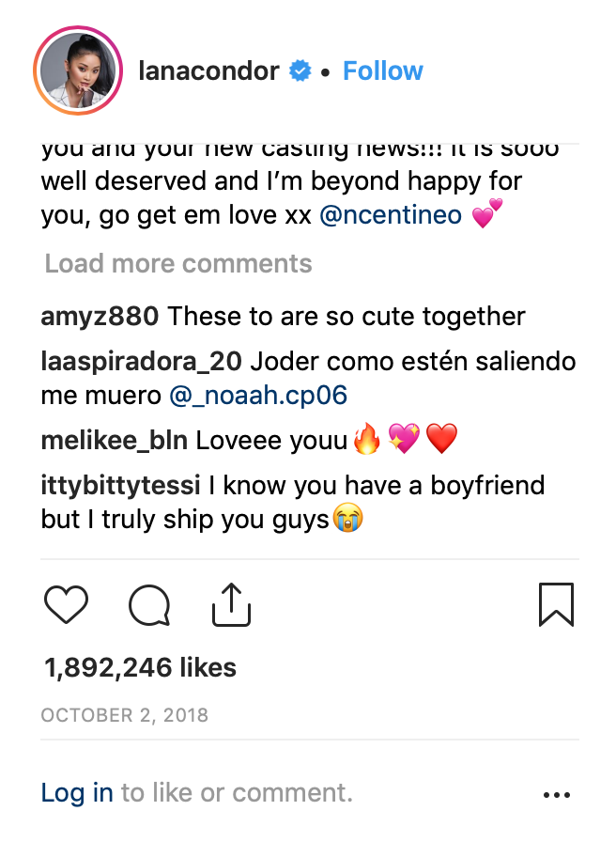Open the three-dot more options menu

point(557,795)
